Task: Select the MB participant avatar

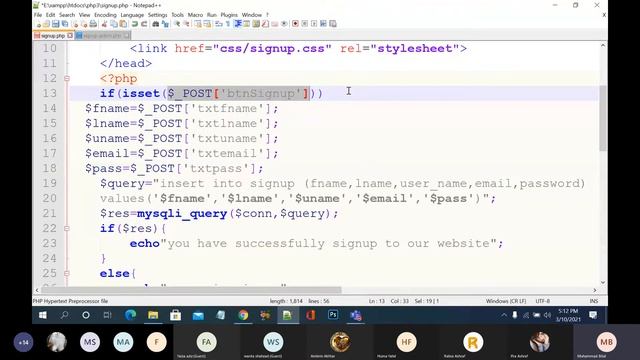Action: (607, 342)
